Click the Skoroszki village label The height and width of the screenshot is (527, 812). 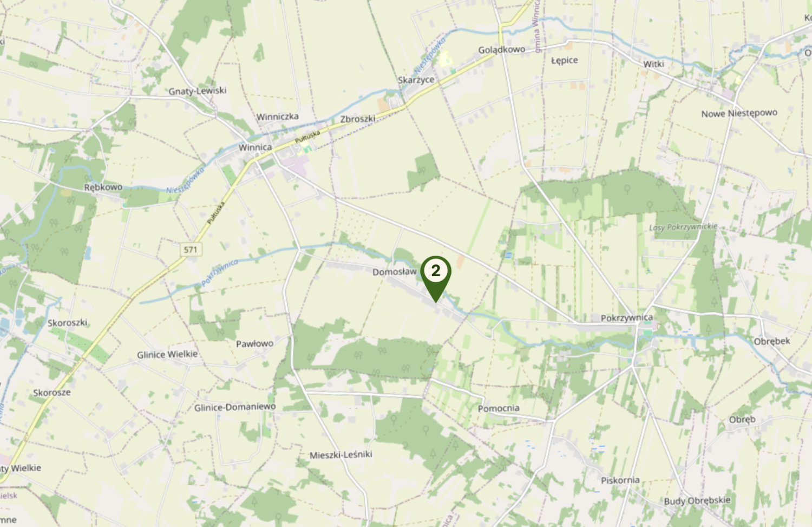(x=67, y=322)
